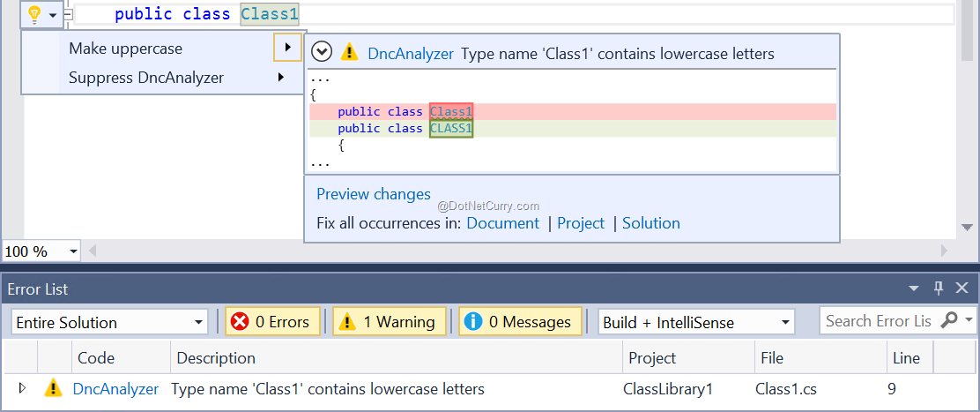Fix all occurrences in Solution

point(651,223)
